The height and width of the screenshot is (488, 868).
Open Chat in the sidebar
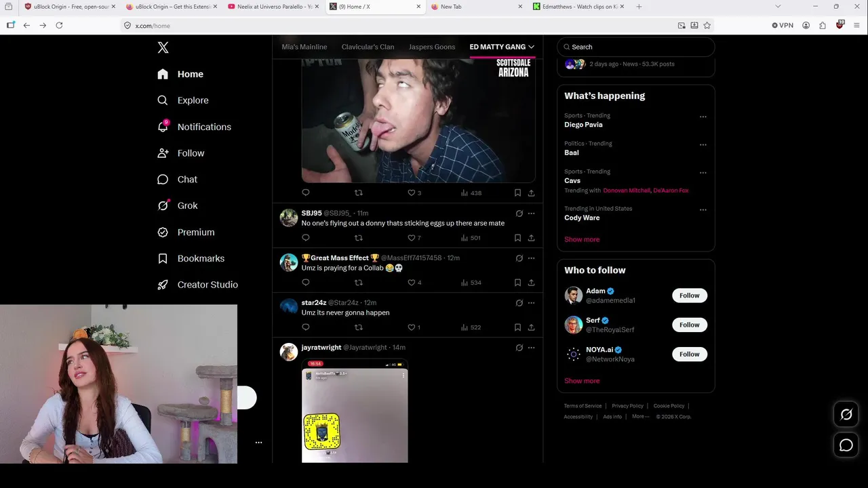(178, 180)
